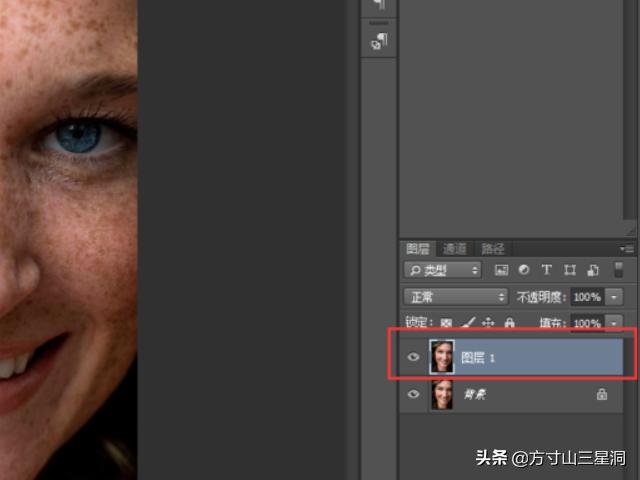Click the lock icon on 背景 layer
The height and width of the screenshot is (480, 640).
click(602, 394)
